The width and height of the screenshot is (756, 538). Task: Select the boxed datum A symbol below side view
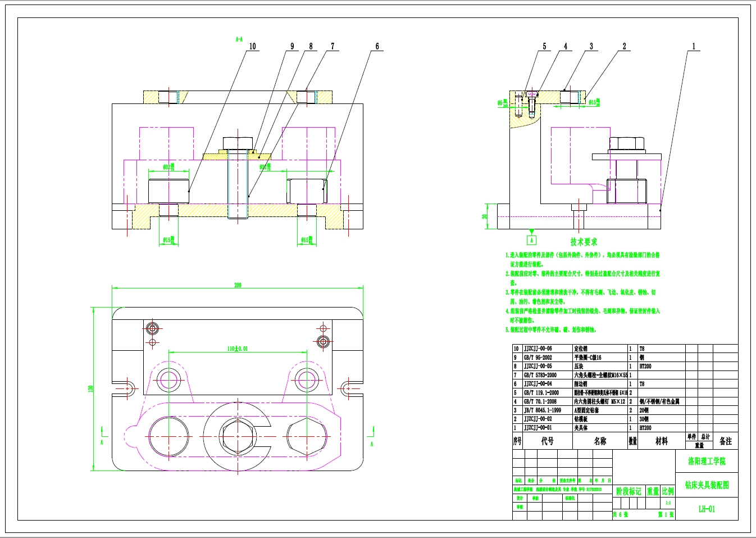[x=531, y=240]
